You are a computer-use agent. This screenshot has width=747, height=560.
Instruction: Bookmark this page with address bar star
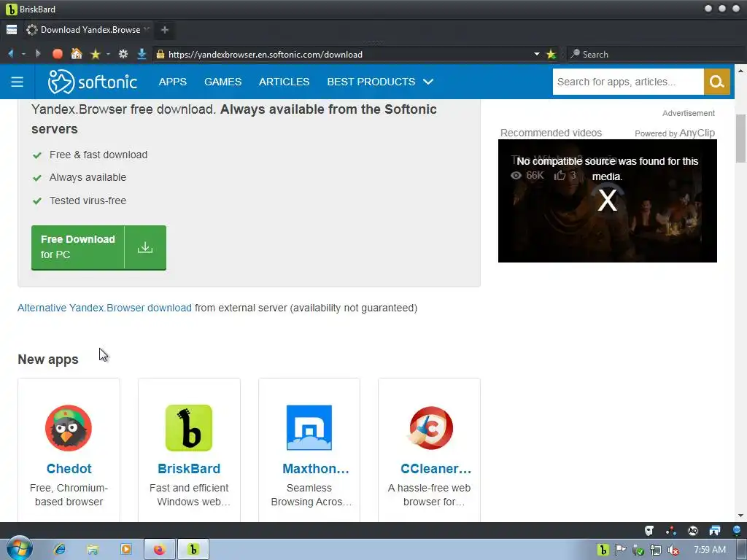point(551,54)
